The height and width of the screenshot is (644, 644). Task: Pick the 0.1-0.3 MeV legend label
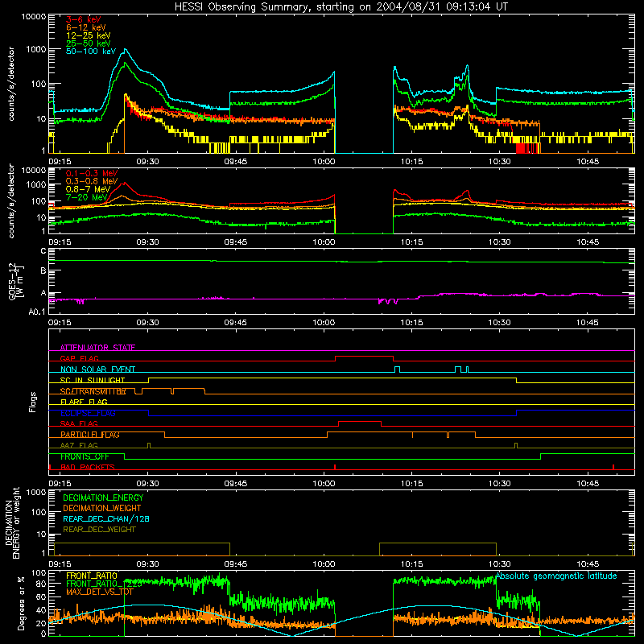pyautogui.click(x=92, y=173)
